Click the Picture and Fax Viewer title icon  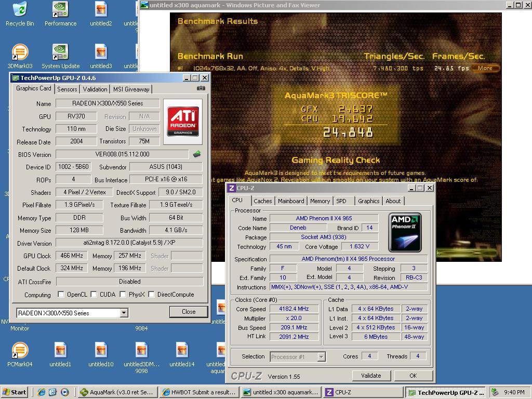tap(144, 5)
